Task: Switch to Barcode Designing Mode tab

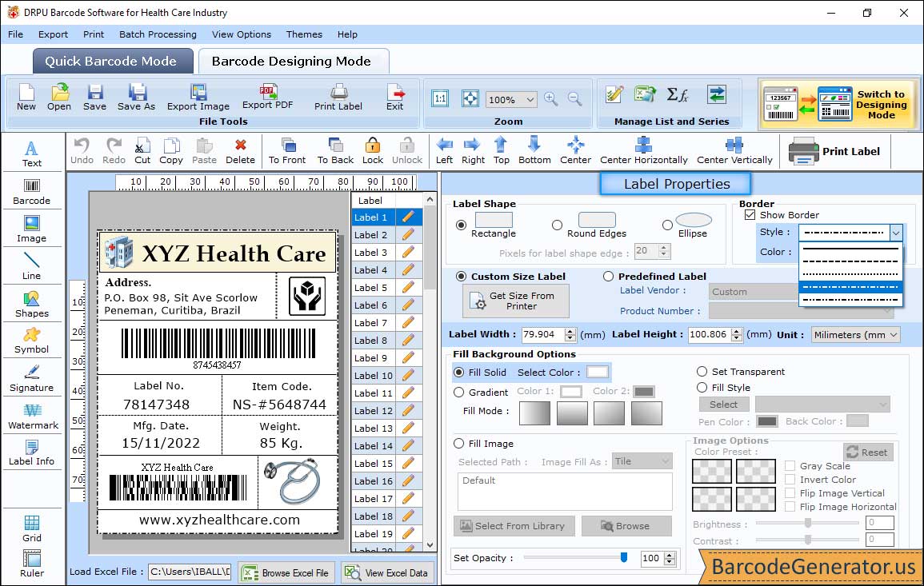Action: (x=292, y=62)
